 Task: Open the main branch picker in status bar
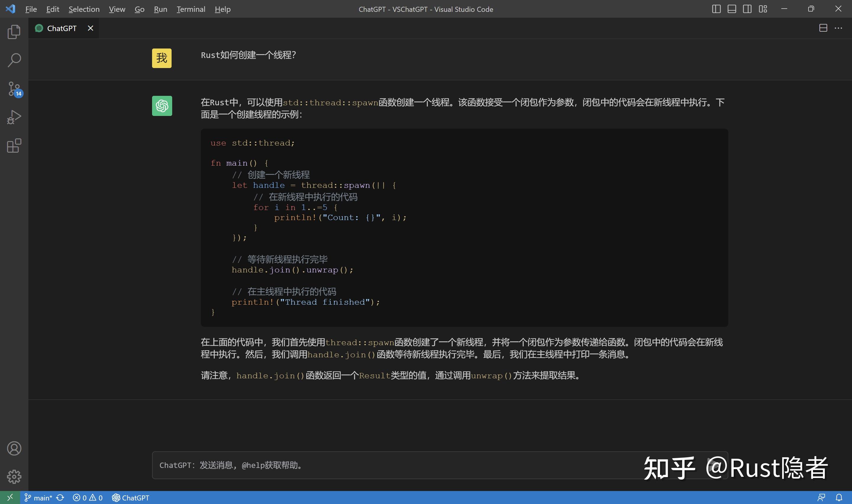pos(38,498)
